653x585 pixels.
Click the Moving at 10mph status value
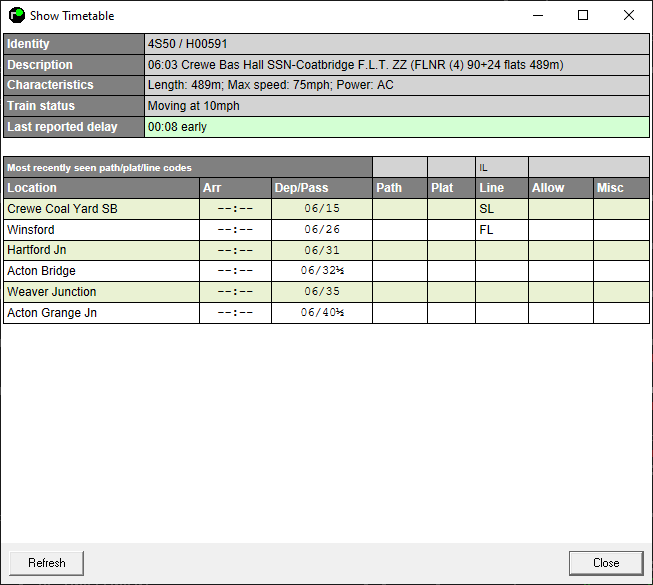point(397,106)
